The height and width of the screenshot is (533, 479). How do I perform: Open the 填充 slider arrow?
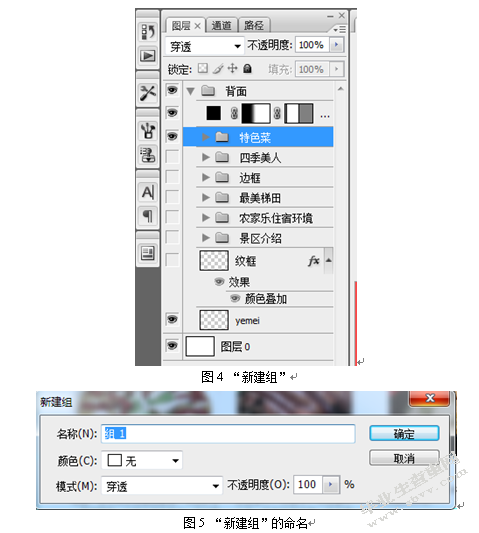pos(337,69)
